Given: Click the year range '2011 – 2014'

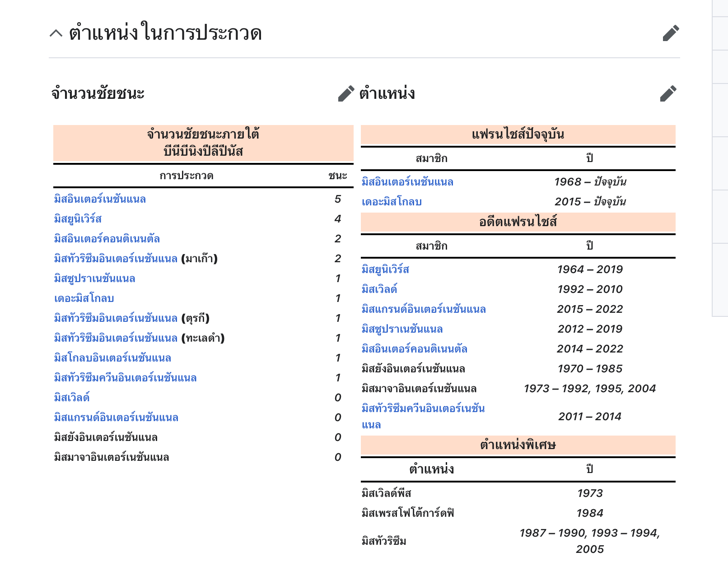Looking at the screenshot, I should click(x=590, y=417).
